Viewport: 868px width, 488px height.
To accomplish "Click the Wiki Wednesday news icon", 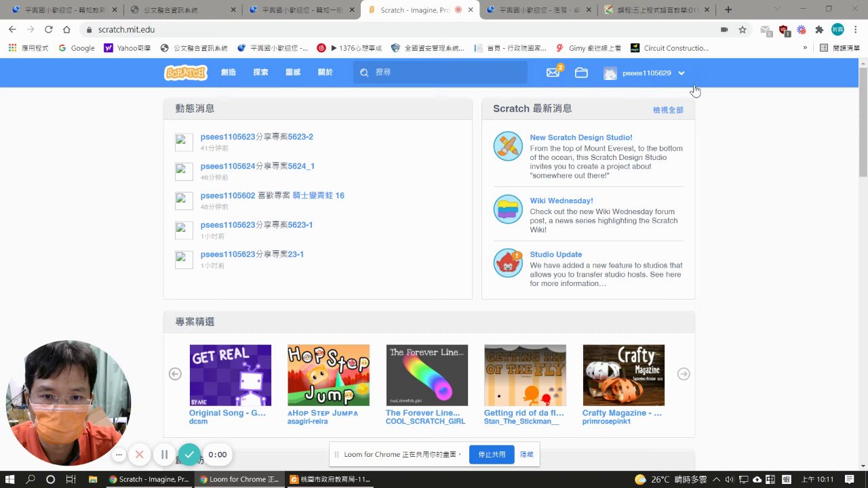I will point(508,209).
